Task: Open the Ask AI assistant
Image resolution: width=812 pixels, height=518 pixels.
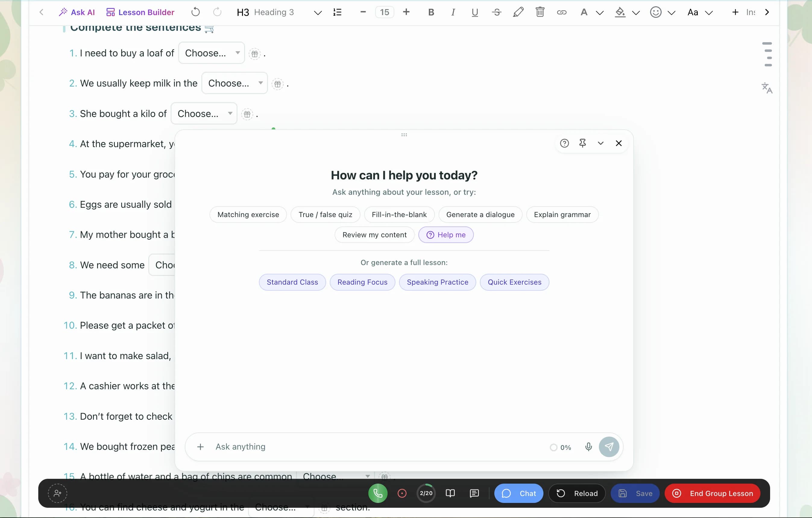Action: [77, 12]
